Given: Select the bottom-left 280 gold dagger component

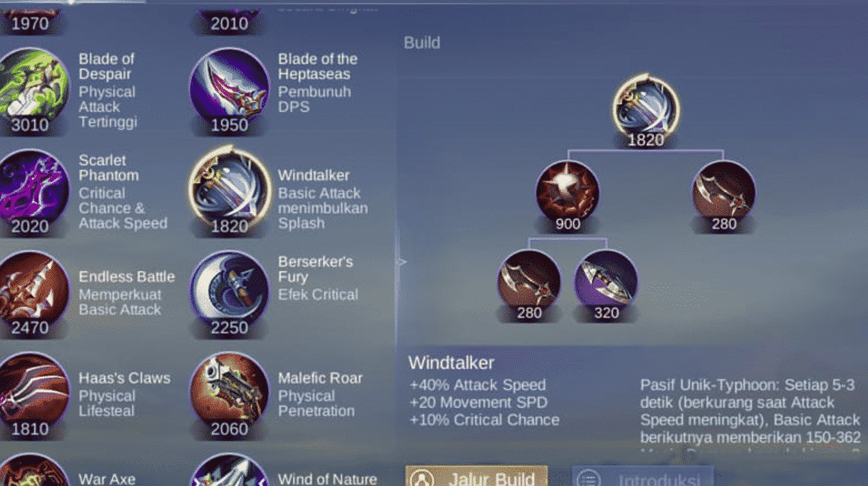Looking at the screenshot, I should pos(529,282).
